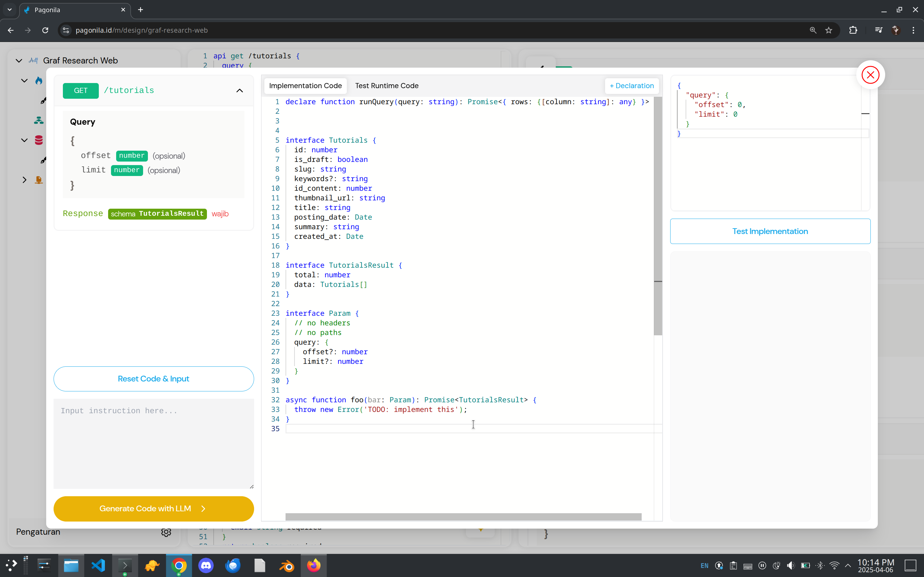This screenshot has height=577, width=924.
Task: Focus the instruction input text area
Action: [x=153, y=443]
